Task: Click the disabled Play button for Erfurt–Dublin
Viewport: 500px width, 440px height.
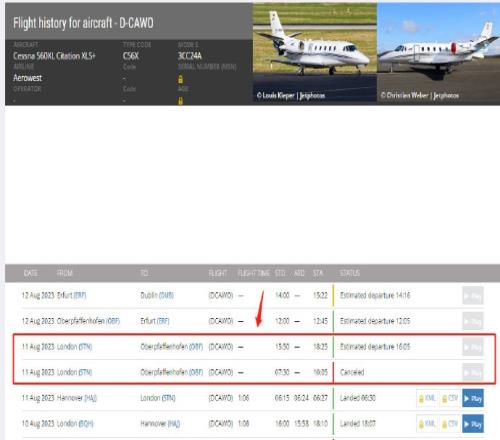Action: (473, 296)
